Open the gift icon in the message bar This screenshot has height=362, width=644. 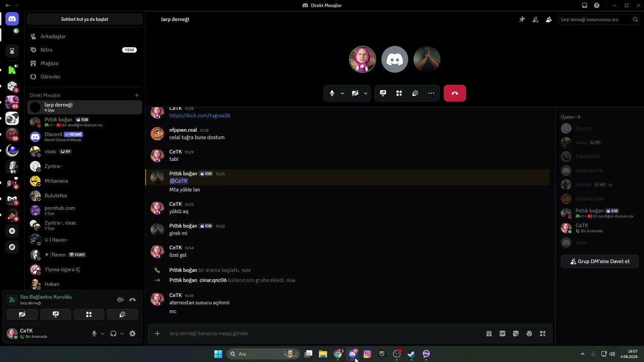click(x=489, y=333)
